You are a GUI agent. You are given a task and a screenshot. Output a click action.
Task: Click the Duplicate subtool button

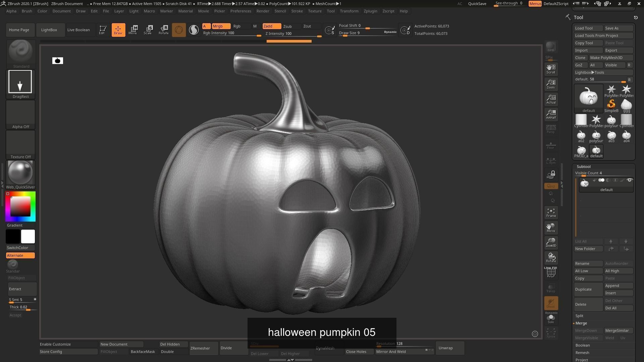point(588,289)
